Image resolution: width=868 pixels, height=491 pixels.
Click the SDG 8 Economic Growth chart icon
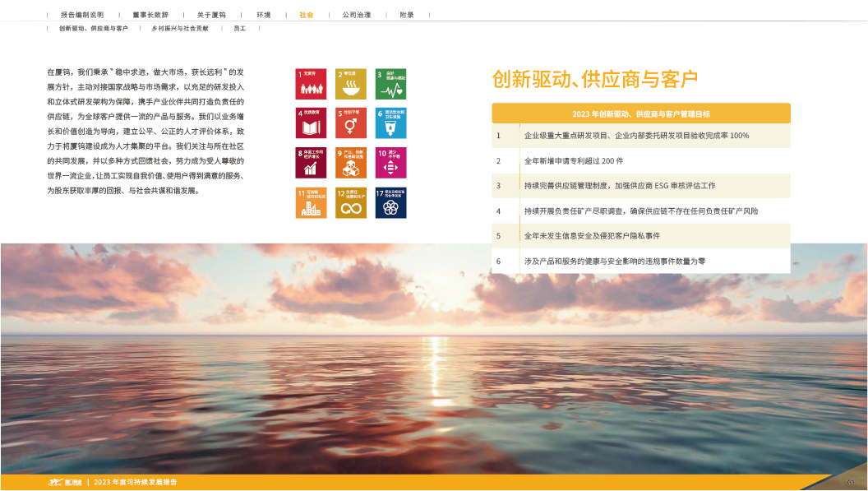[311, 163]
